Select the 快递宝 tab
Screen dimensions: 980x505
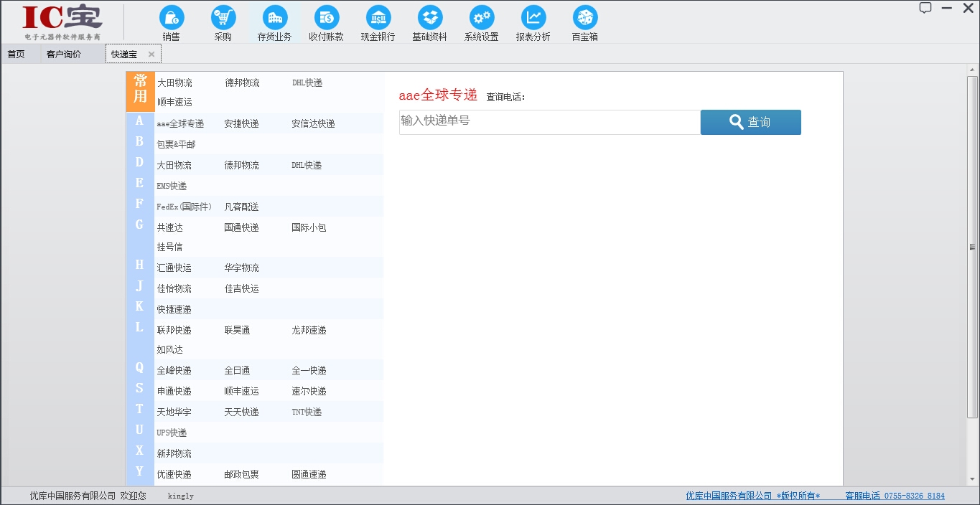click(124, 54)
